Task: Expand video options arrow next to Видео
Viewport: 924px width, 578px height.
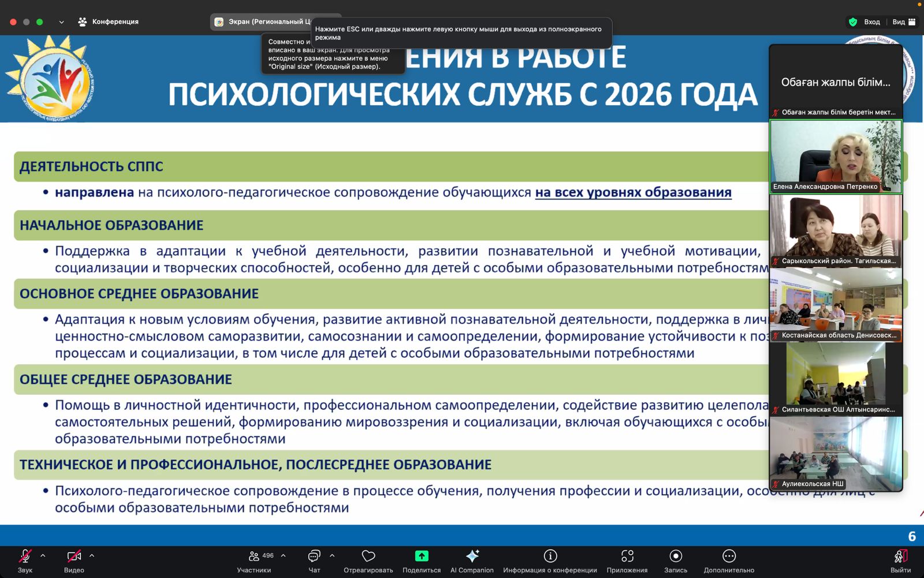Action: click(92, 555)
